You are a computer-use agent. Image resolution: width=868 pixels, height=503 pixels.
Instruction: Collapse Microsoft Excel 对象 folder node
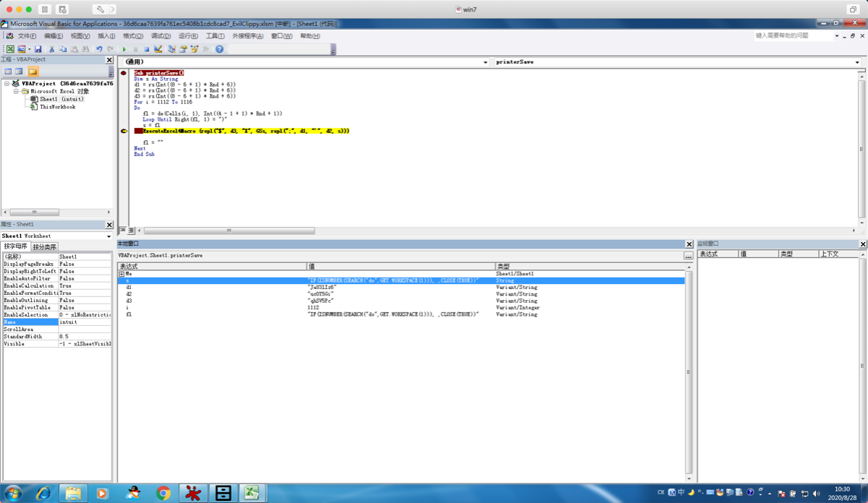(16, 92)
